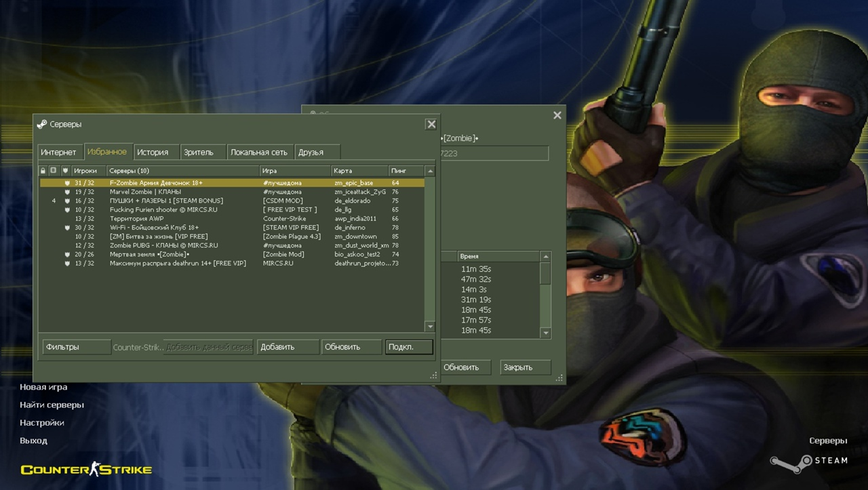The height and width of the screenshot is (490, 868).
Task: Click the VAC shield column header icon
Action: [x=66, y=171]
